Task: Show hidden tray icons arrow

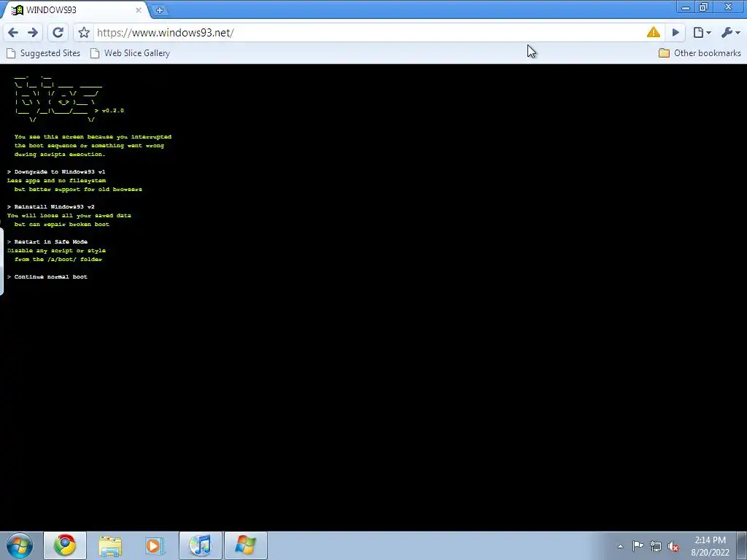Action: [x=620, y=546]
